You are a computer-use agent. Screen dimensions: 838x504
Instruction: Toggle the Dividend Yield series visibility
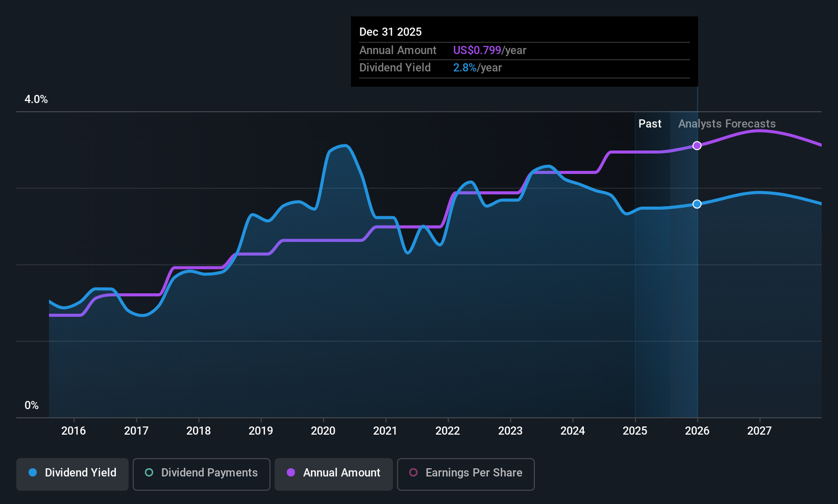pos(72,474)
